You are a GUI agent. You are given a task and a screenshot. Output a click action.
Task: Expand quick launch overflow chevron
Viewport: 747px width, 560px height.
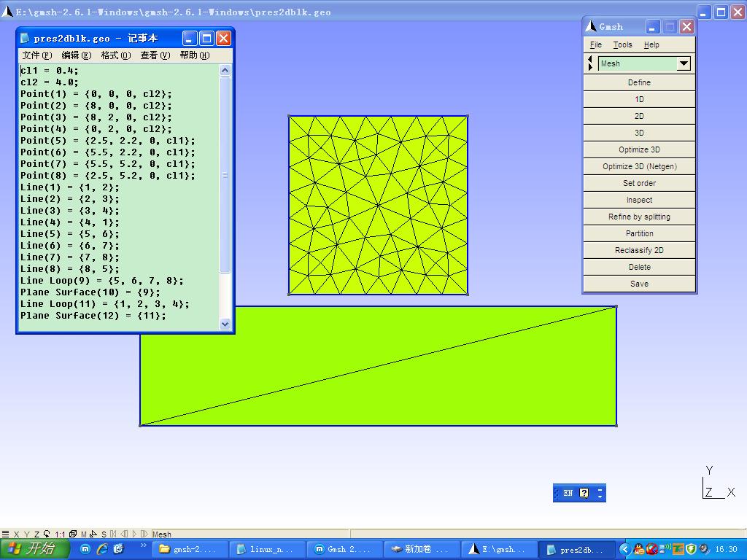144,545
